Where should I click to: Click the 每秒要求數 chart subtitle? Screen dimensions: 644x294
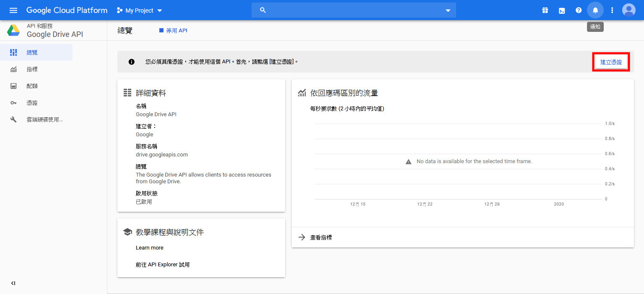pyautogui.click(x=347, y=109)
